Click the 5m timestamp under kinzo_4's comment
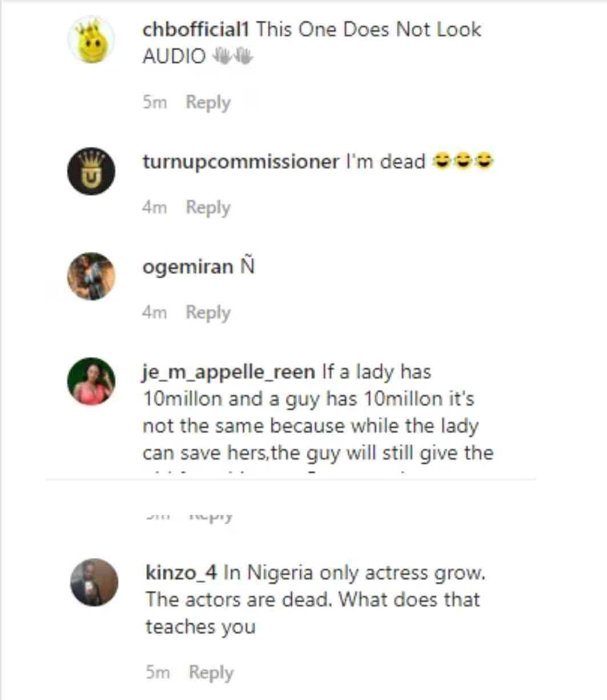 click(x=158, y=673)
